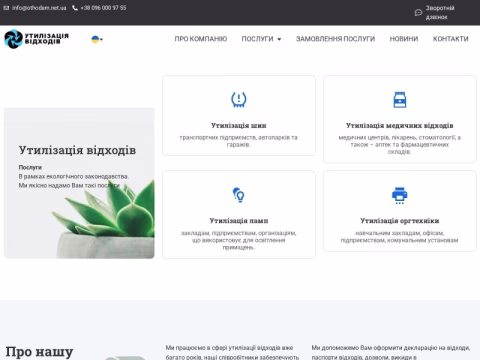Click the light bulb icon for Утилізація ламп
Viewport: 480px width, 360px height.
(239, 195)
